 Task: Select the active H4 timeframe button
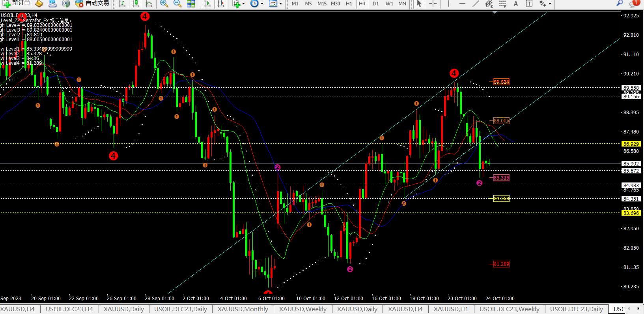(362, 4)
